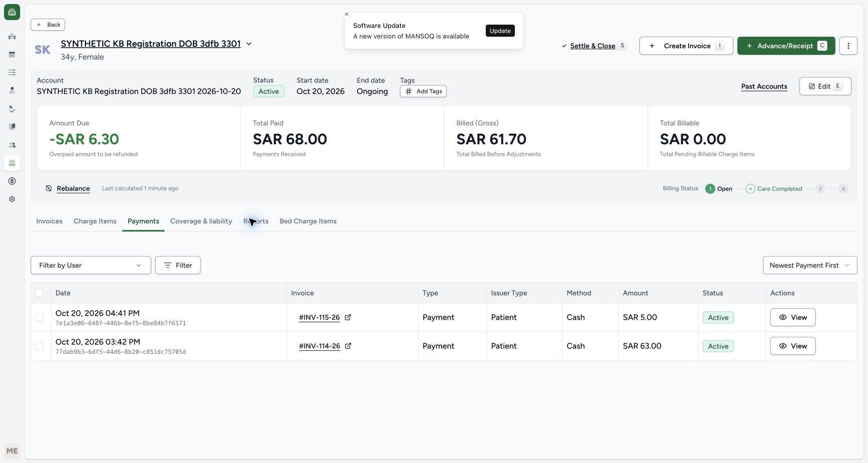Open the people group sidebar icon

tap(12, 145)
